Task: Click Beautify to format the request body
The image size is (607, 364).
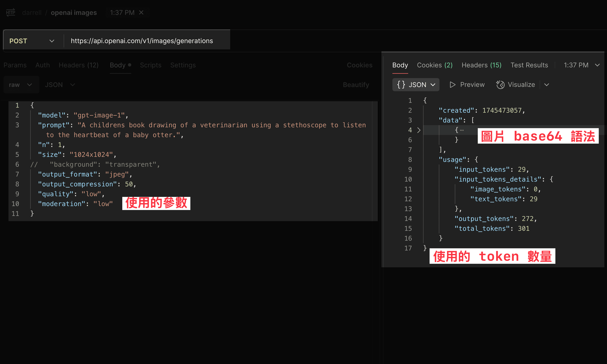Action: (356, 84)
